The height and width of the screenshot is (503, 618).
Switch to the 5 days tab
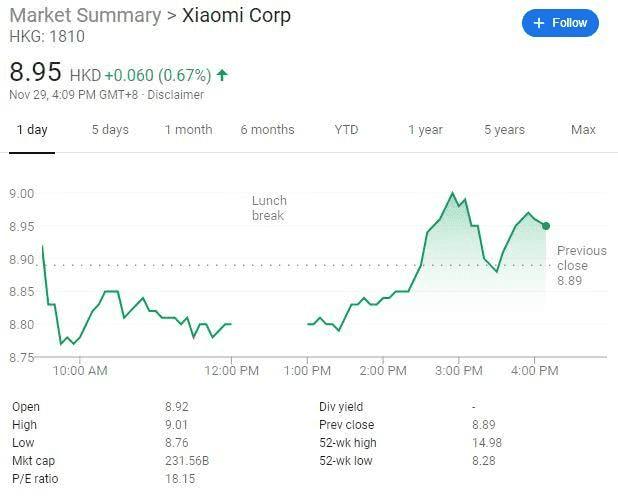[x=110, y=130]
